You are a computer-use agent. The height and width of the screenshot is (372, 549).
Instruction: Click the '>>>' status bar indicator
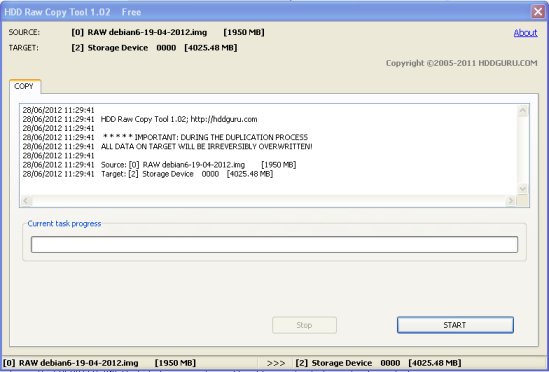[276, 363]
